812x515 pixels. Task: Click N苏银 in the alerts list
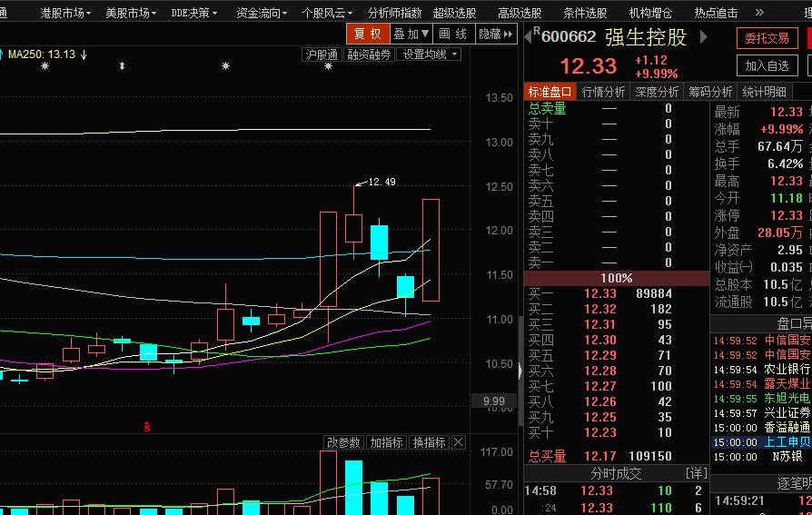[x=787, y=457]
